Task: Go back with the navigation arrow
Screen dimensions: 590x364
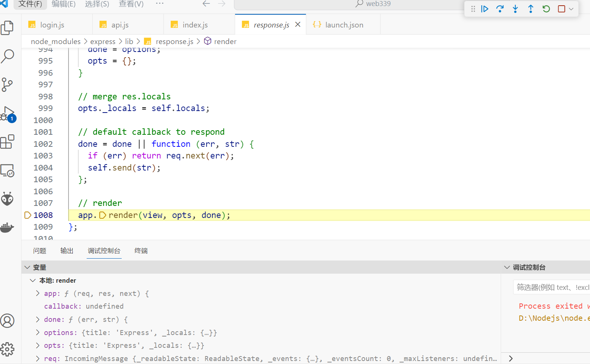Action: (206, 4)
